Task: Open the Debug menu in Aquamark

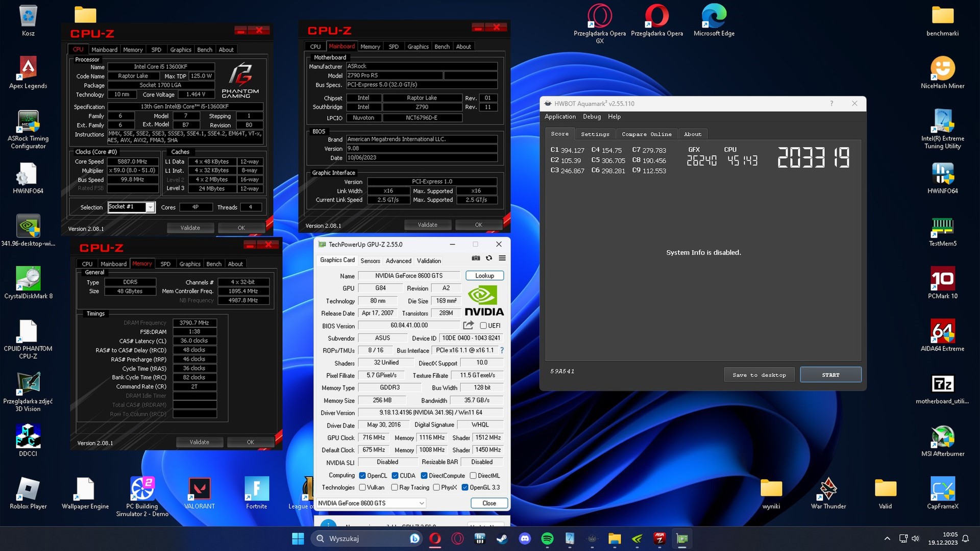Action: pos(592,117)
